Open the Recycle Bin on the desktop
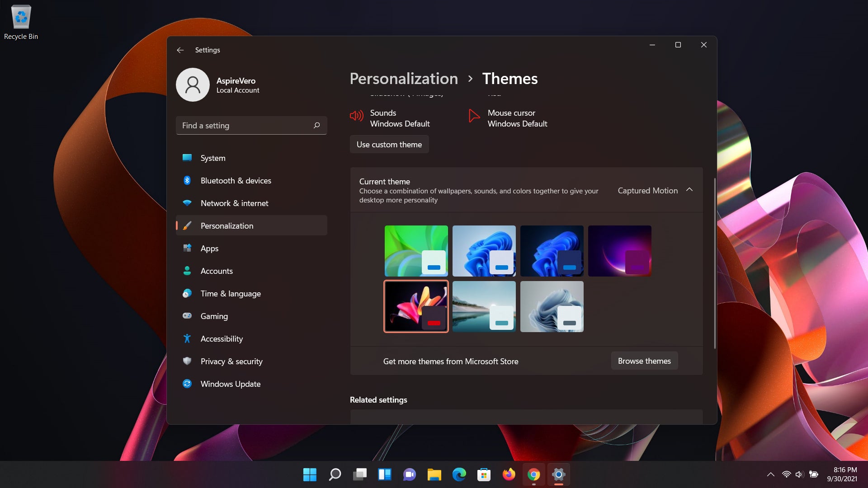The height and width of the screenshot is (488, 868). coord(21,23)
